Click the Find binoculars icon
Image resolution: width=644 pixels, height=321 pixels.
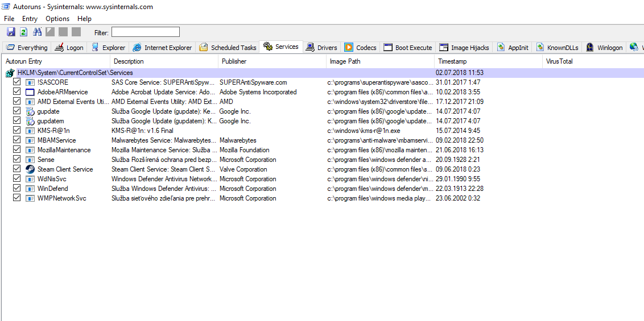(x=38, y=32)
